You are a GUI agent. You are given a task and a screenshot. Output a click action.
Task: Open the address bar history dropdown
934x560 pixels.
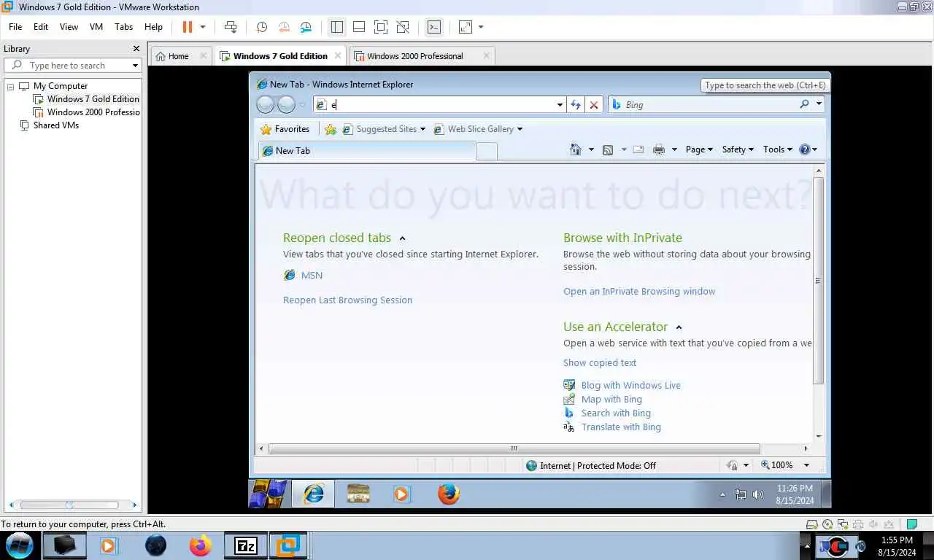click(560, 105)
